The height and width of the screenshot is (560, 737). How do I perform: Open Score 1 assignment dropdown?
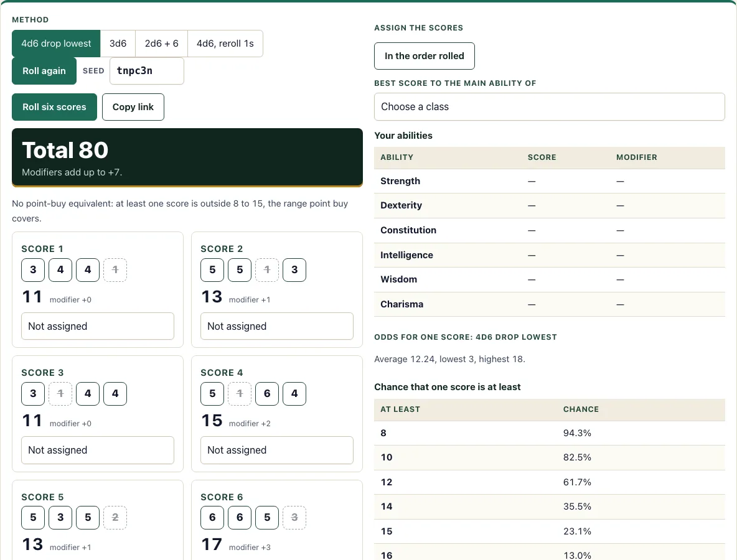pyautogui.click(x=98, y=326)
